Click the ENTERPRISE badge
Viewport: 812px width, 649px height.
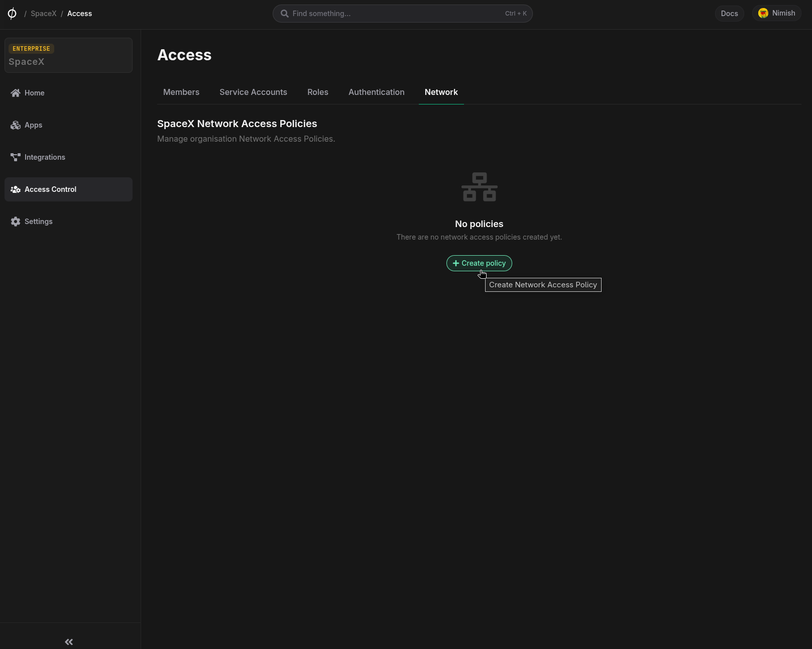coord(31,49)
